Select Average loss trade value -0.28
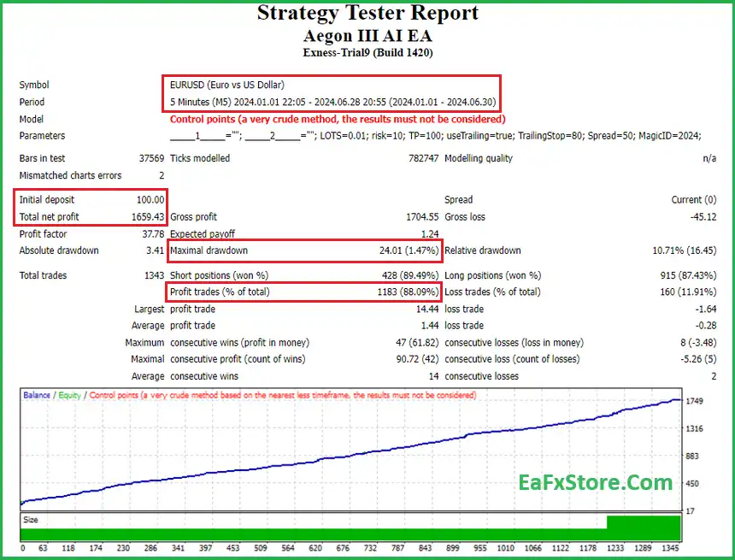Screen dimensions: 735x560 coord(706,326)
